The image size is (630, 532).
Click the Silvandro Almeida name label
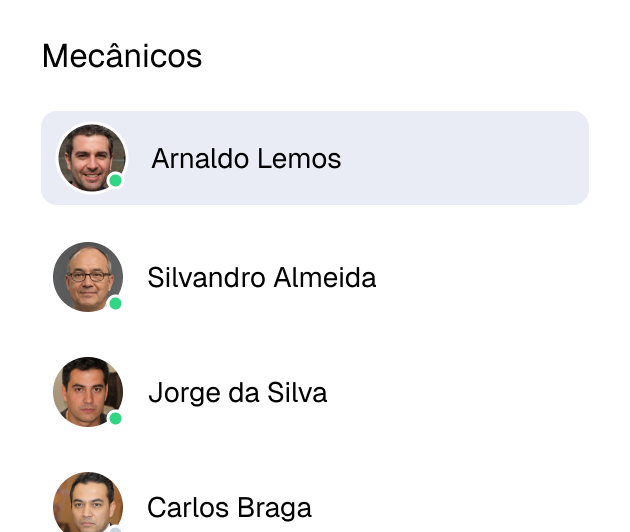point(261,277)
